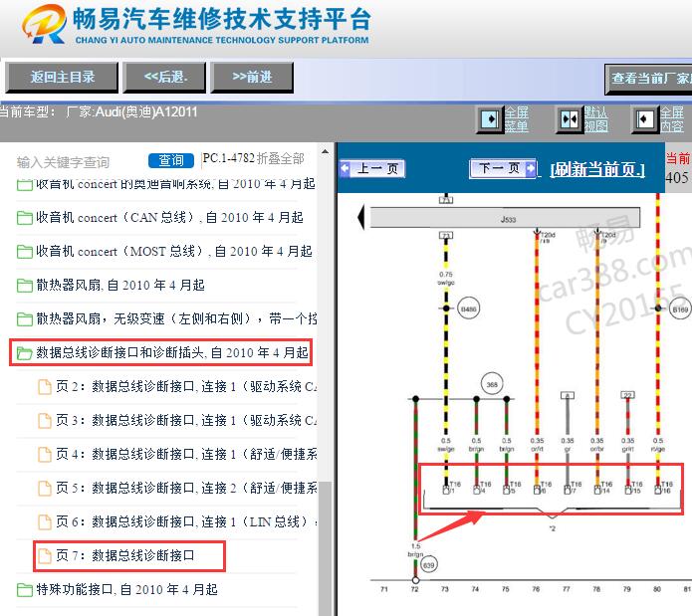Viewport: 692px width, 616px height.
Task: Click document icon of 页 5
Action: click(x=45, y=489)
